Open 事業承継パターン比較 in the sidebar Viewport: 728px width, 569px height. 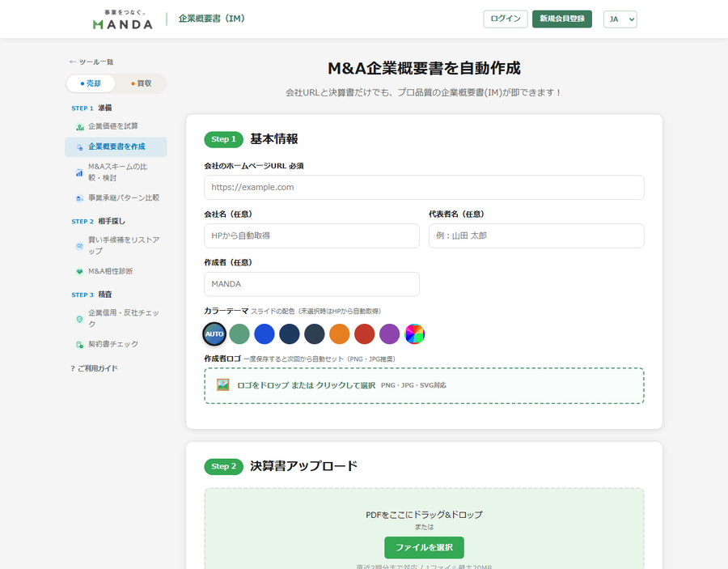coord(116,197)
